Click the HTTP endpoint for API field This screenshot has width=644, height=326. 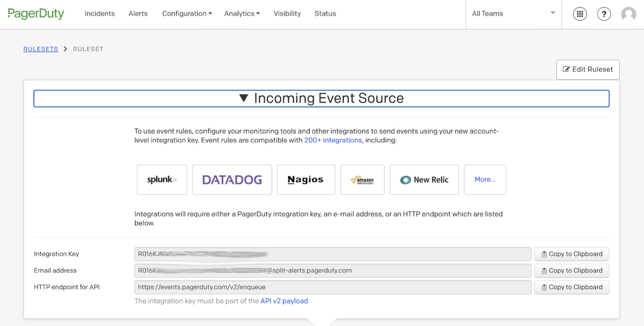point(333,287)
